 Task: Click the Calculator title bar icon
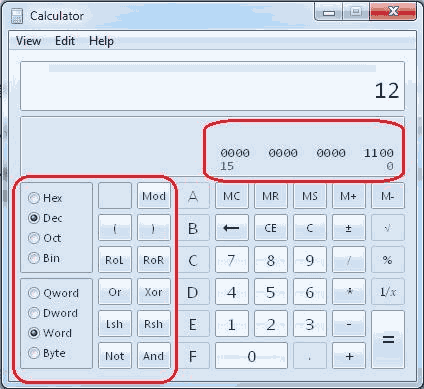click(17, 16)
